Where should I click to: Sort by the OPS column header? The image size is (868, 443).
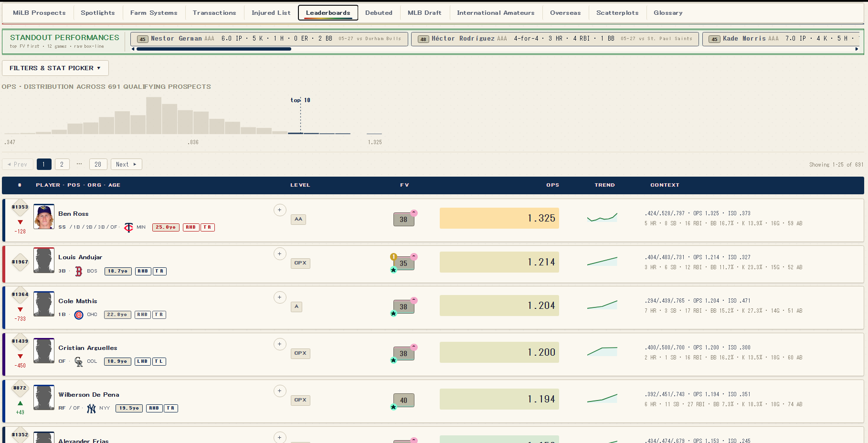pos(552,185)
